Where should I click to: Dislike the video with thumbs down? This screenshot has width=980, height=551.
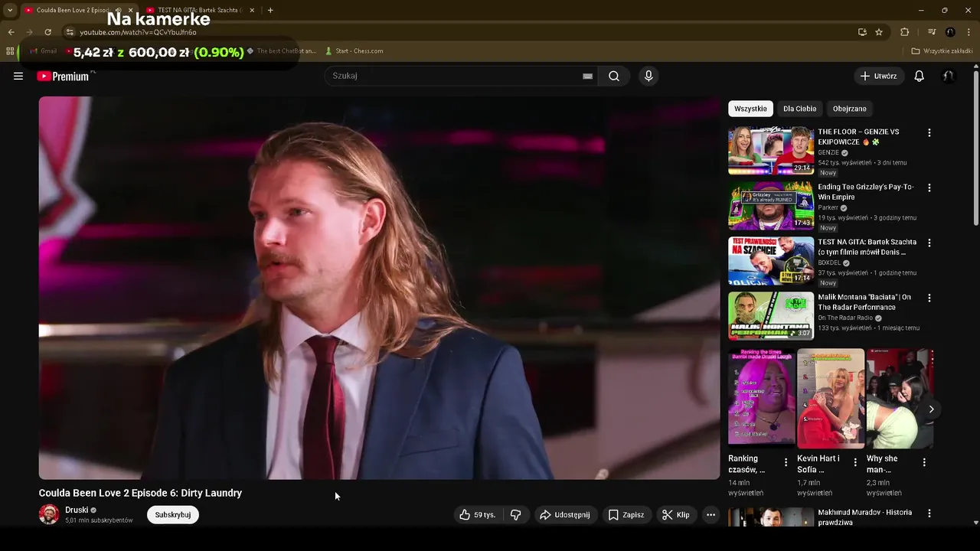tap(516, 515)
